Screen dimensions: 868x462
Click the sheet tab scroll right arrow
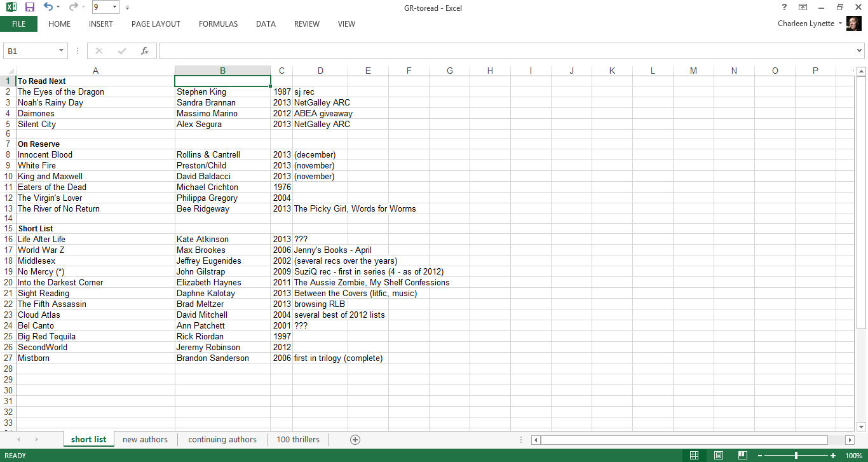(36, 440)
